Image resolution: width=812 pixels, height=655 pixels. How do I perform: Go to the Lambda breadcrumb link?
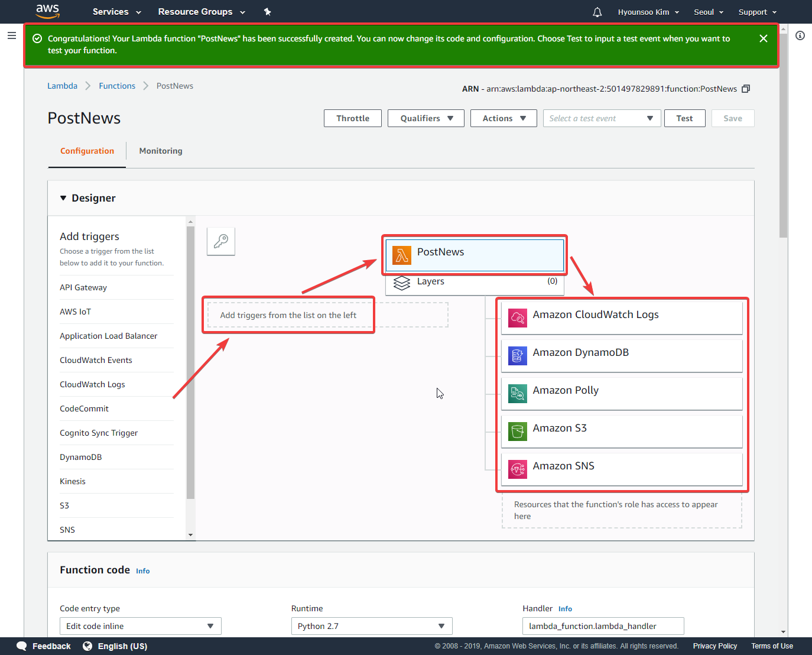point(62,86)
